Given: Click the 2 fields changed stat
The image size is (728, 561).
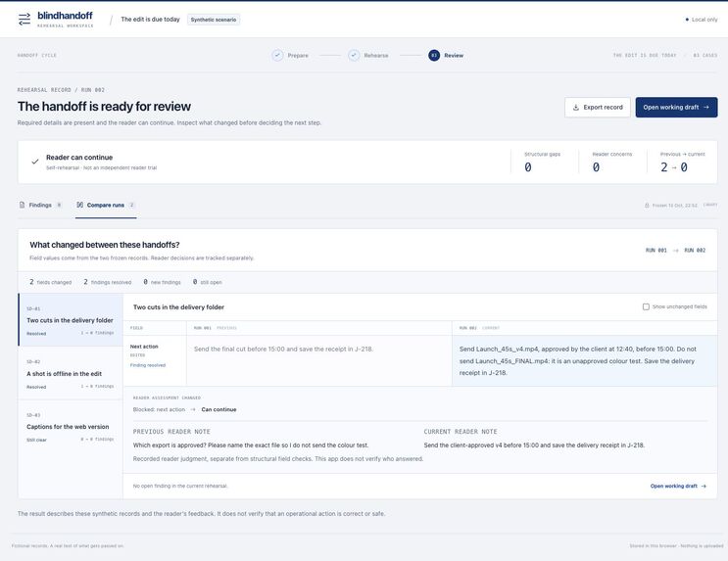Looking at the screenshot, I should coord(51,282).
